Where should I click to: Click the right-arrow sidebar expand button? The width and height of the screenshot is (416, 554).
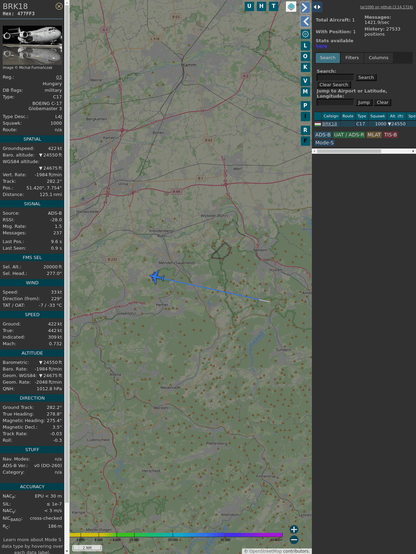point(305,7)
